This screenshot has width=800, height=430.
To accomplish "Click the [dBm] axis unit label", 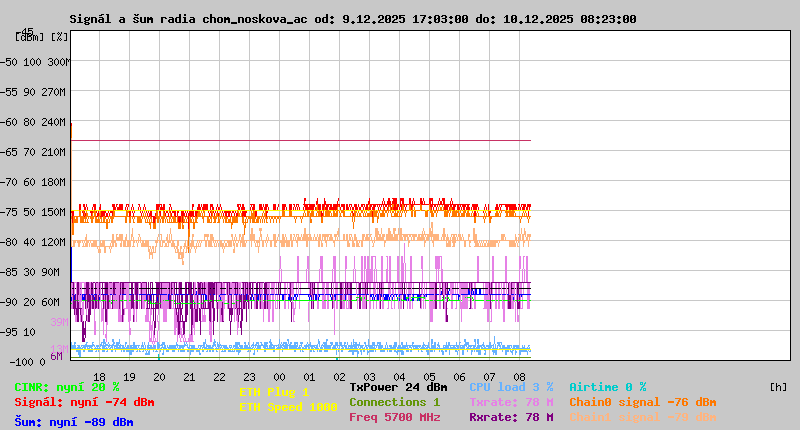I will (x=28, y=37).
